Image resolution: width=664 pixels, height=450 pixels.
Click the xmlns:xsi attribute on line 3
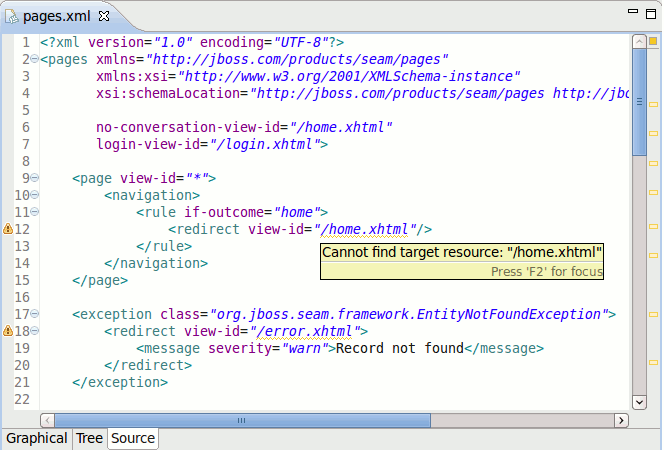[132, 76]
